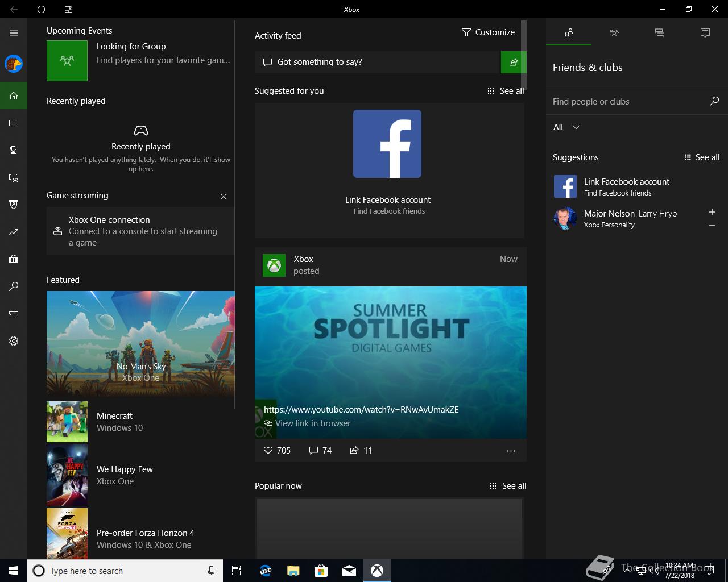Click Got something to say field
This screenshot has height=582, width=728.
[377, 62]
